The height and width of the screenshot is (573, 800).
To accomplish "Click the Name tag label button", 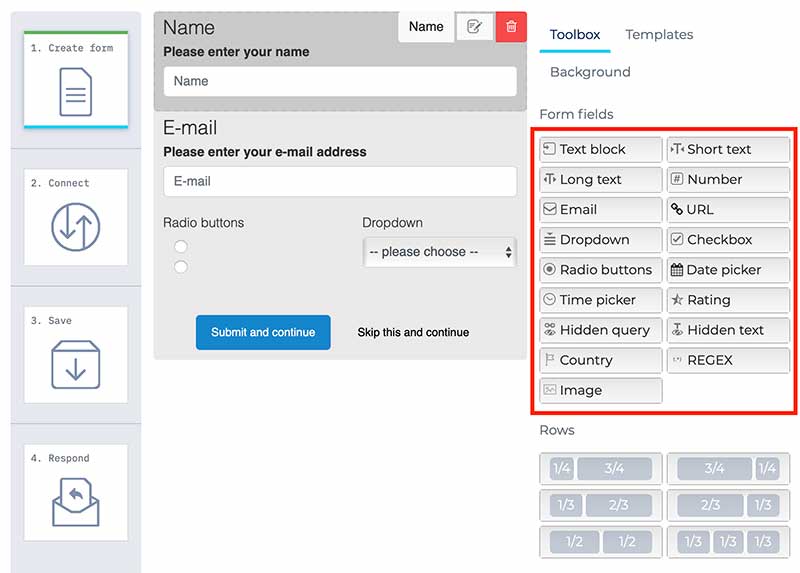I will [x=426, y=27].
